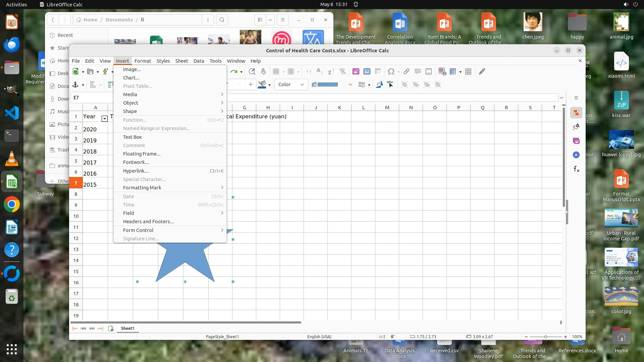This screenshot has height=362, width=644.
Task: Open the Color fill type dropdown
Action: tap(291, 84)
